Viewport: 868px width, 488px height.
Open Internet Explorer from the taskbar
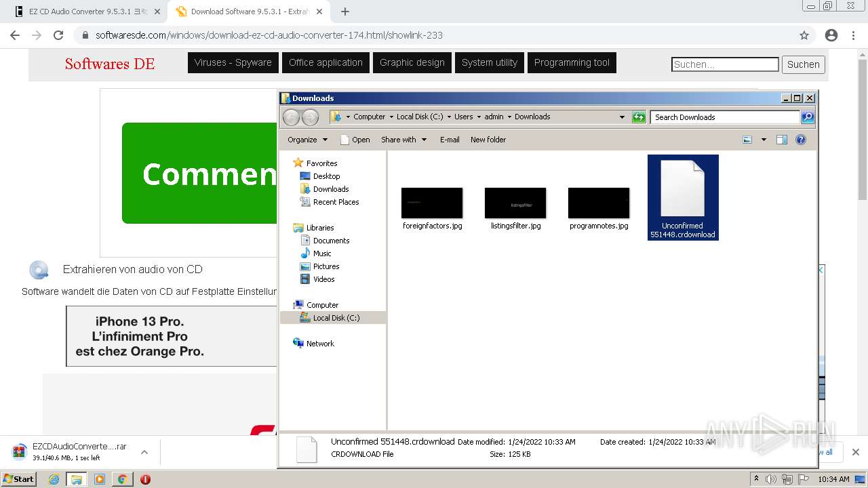click(x=54, y=479)
